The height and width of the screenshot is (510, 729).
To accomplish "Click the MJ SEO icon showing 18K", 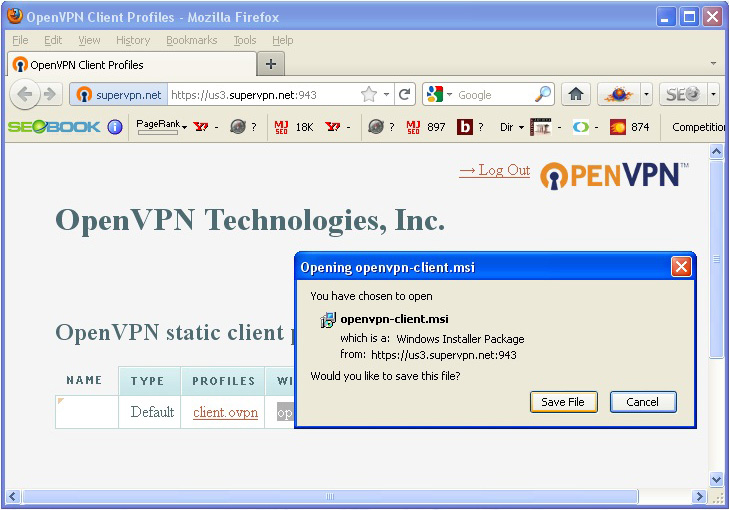I will coord(281,127).
